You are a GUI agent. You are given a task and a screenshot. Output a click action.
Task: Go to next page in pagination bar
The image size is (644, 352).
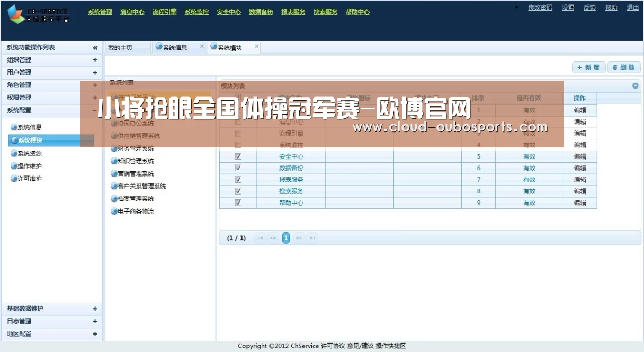299,238
